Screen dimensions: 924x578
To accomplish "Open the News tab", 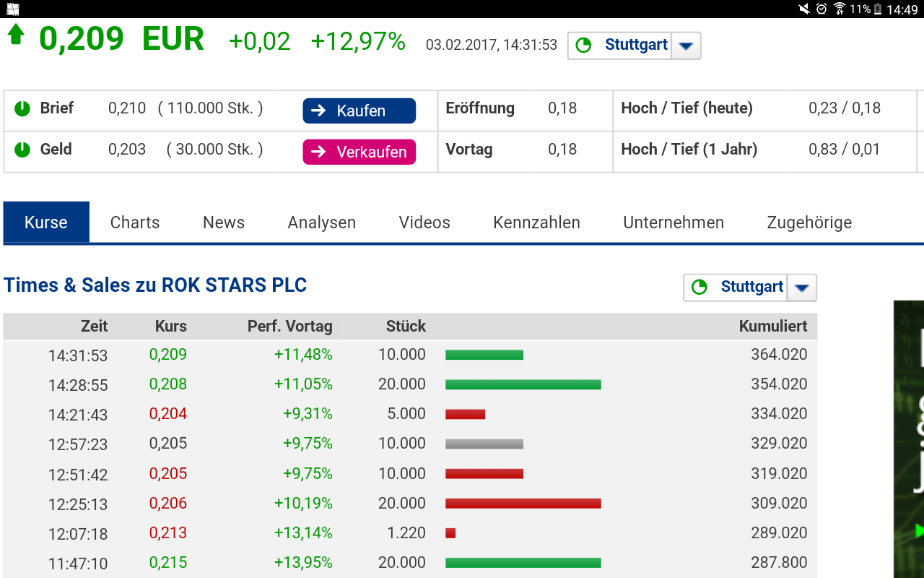I will (224, 223).
